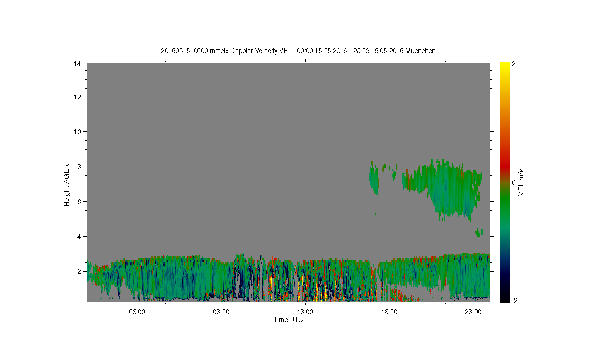Click the height axis label 14
Viewport: 607px width, 364px height.
click(x=77, y=64)
